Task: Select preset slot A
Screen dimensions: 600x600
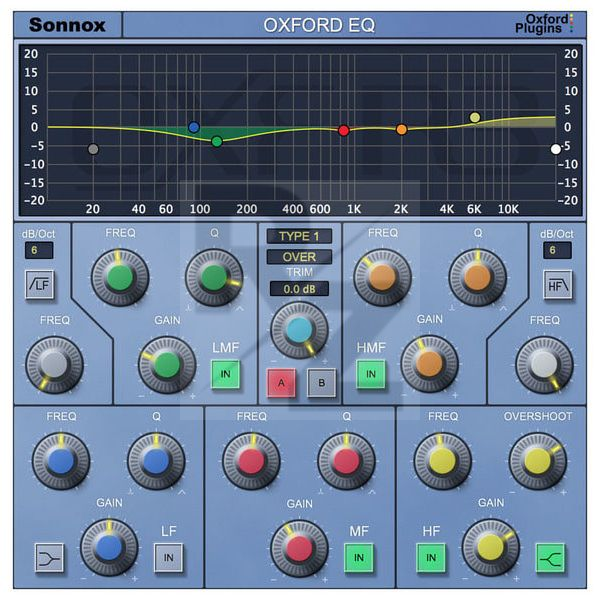Action: click(x=281, y=383)
